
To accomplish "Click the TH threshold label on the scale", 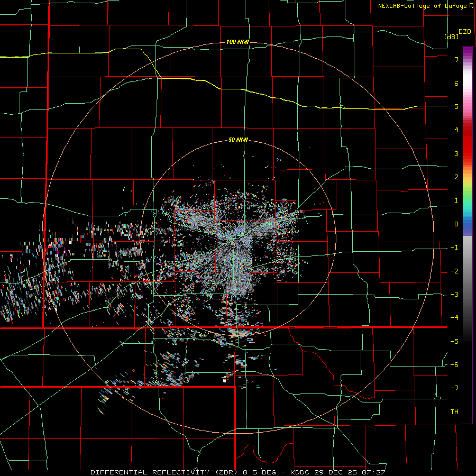I will pyautogui.click(x=454, y=412).
